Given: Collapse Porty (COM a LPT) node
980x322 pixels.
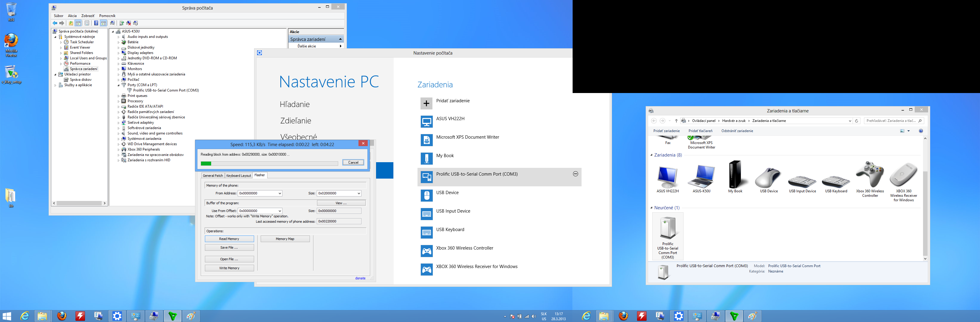Looking at the screenshot, I should pos(118,85).
